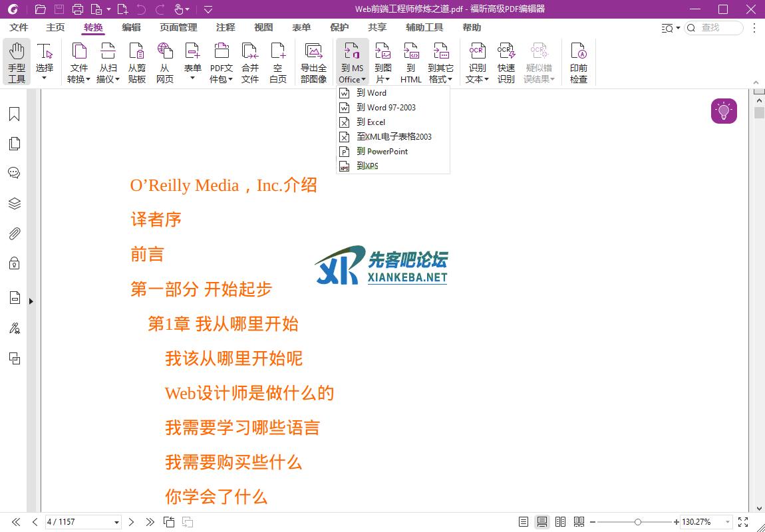
Task: Click the 快速识别 quick OCR icon
Action: [506, 62]
